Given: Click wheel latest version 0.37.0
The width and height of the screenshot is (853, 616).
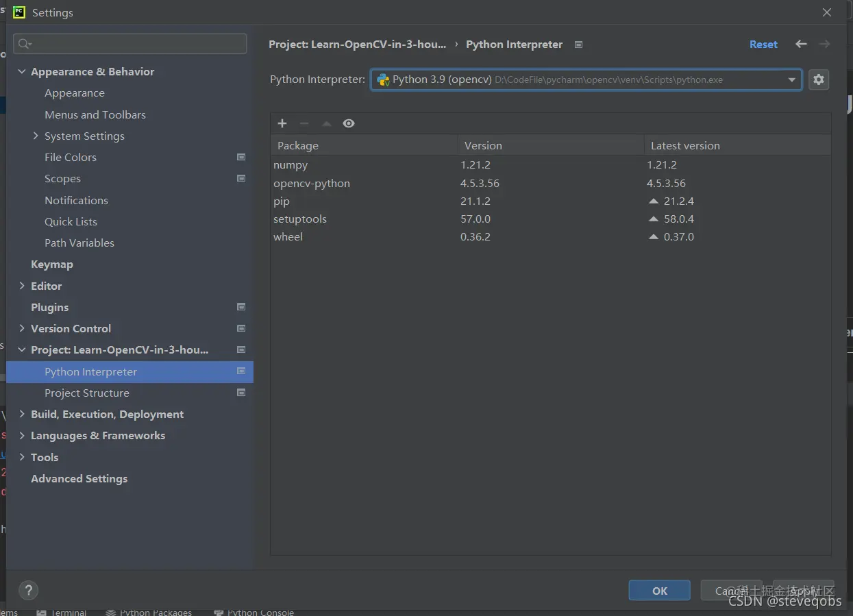Looking at the screenshot, I should click(x=678, y=236).
